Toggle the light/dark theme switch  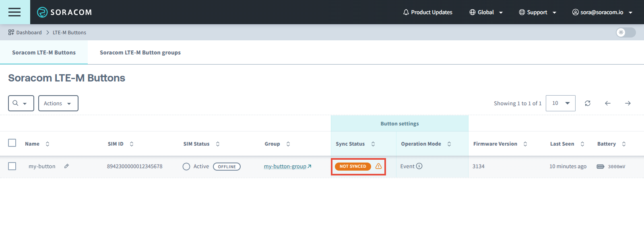point(625,32)
